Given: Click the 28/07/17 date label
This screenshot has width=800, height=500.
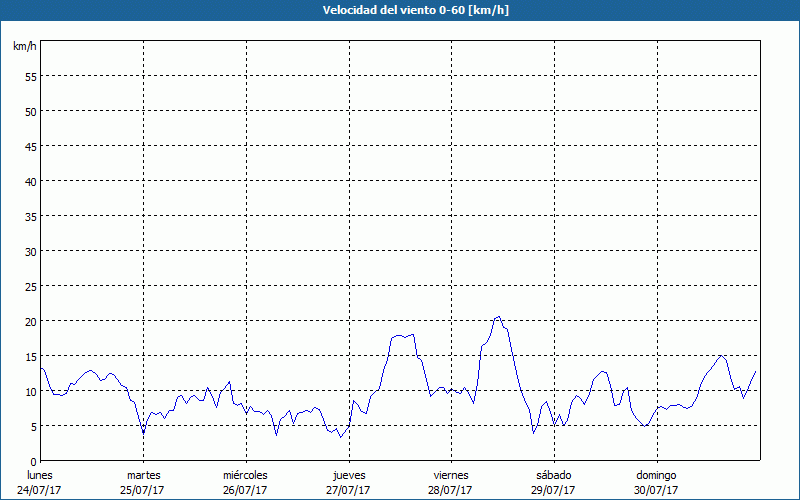Looking at the screenshot, I should 451,490.
